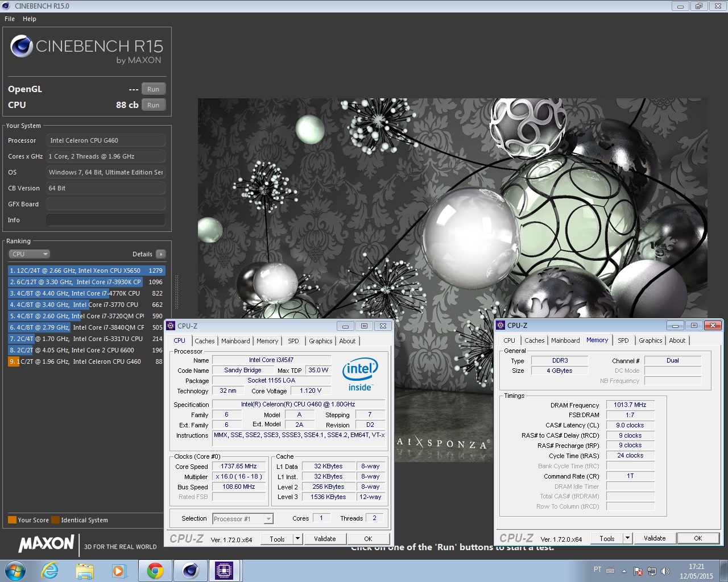Click Tools button in right CPU-Z
728x582 pixels.
click(x=607, y=538)
